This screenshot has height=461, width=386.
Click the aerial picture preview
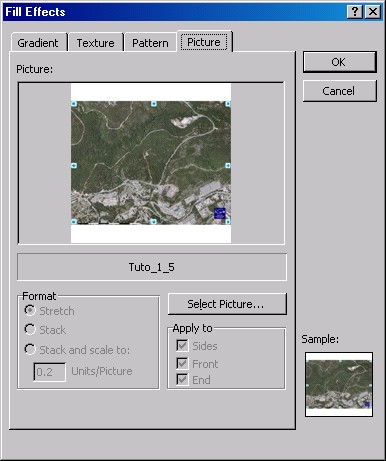151,163
